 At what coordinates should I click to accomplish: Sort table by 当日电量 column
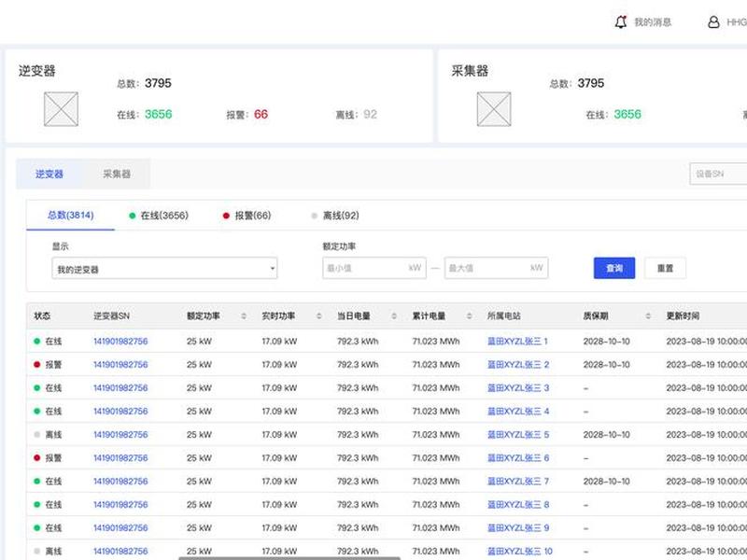click(x=393, y=316)
